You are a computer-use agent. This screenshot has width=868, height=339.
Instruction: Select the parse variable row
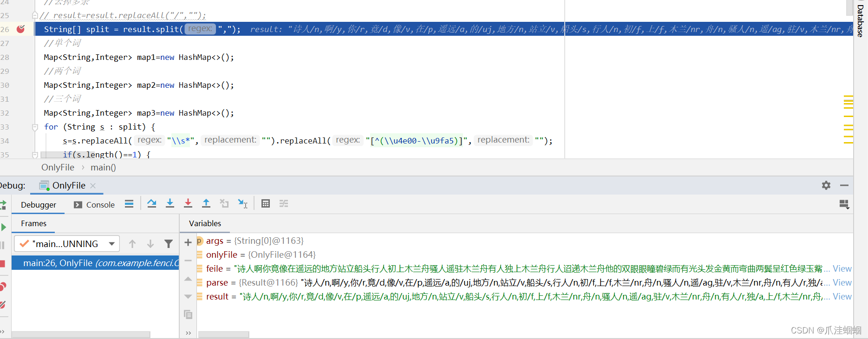tap(524, 282)
